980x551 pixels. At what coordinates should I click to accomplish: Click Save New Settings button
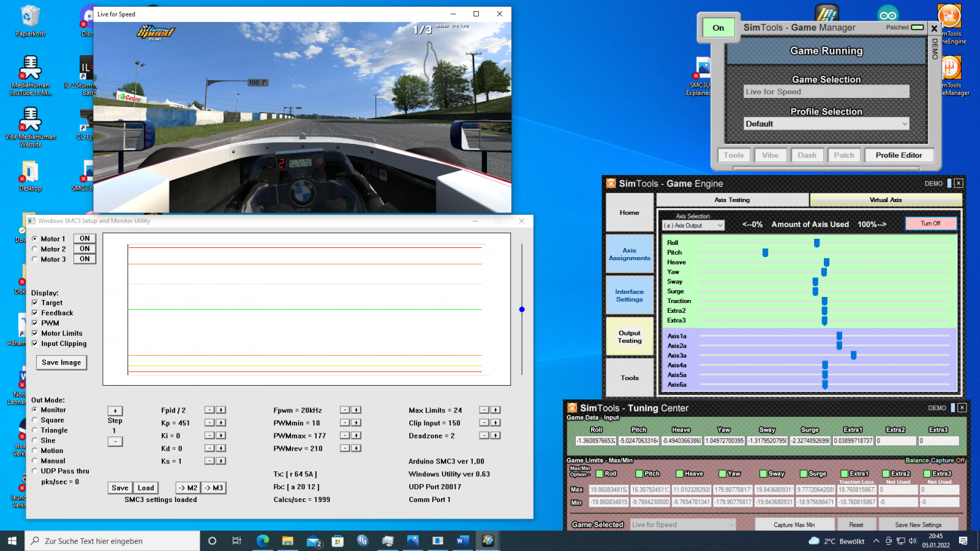[918, 525]
